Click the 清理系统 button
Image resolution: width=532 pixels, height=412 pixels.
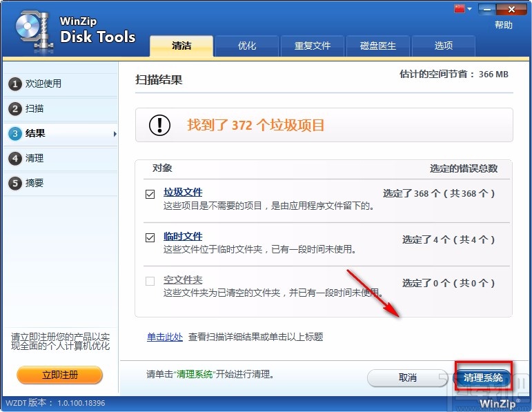pos(483,377)
